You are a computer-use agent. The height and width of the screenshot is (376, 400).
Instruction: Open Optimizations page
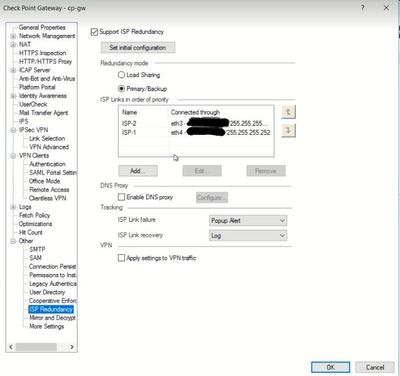point(35,224)
